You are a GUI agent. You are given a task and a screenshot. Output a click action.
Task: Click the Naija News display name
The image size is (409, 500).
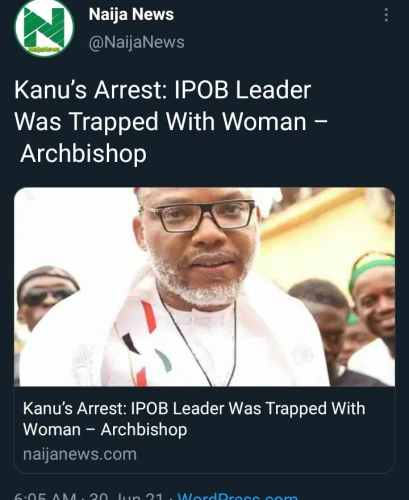(x=131, y=14)
